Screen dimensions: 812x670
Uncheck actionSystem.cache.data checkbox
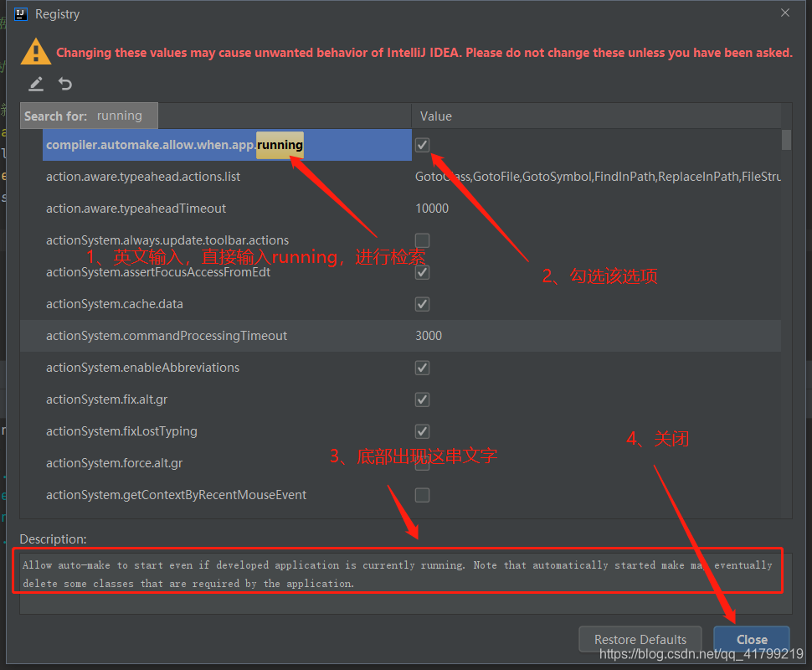click(422, 304)
